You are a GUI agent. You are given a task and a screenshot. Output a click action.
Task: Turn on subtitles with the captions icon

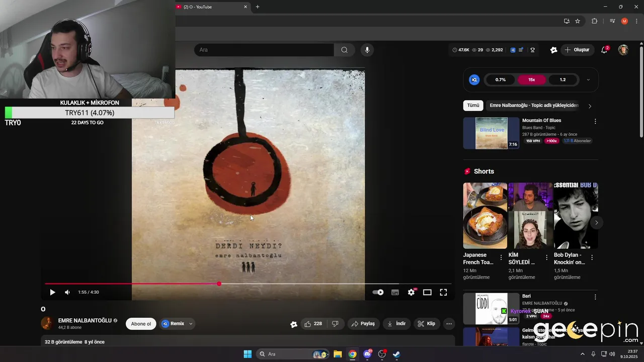tap(395, 292)
